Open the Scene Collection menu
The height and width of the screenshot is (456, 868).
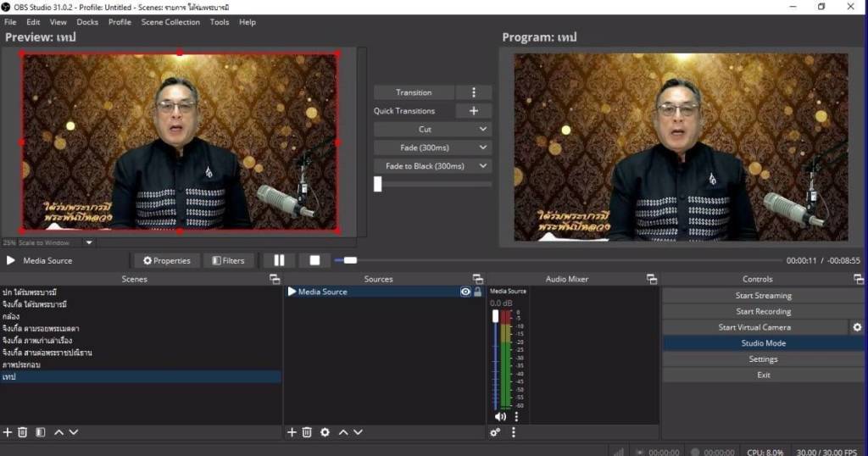pyautogui.click(x=170, y=22)
